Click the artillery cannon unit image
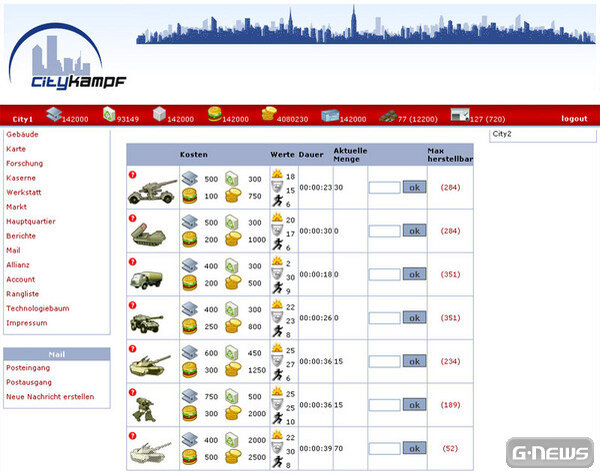 point(152,191)
